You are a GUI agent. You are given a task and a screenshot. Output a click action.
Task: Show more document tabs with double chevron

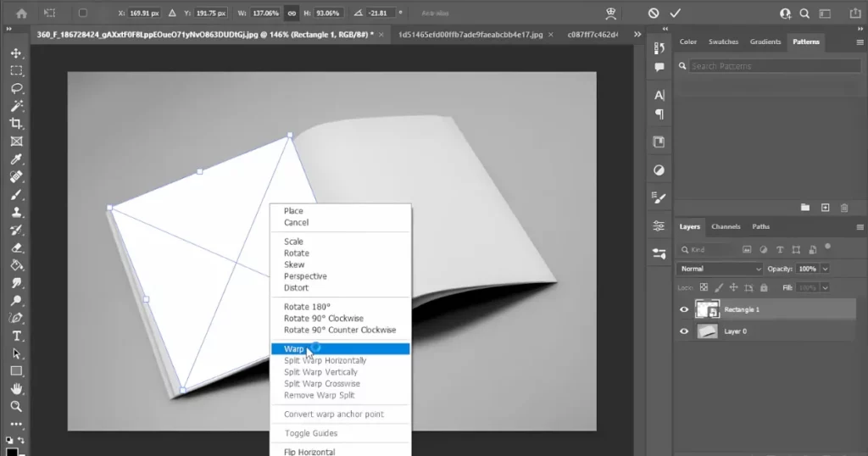pyautogui.click(x=637, y=34)
